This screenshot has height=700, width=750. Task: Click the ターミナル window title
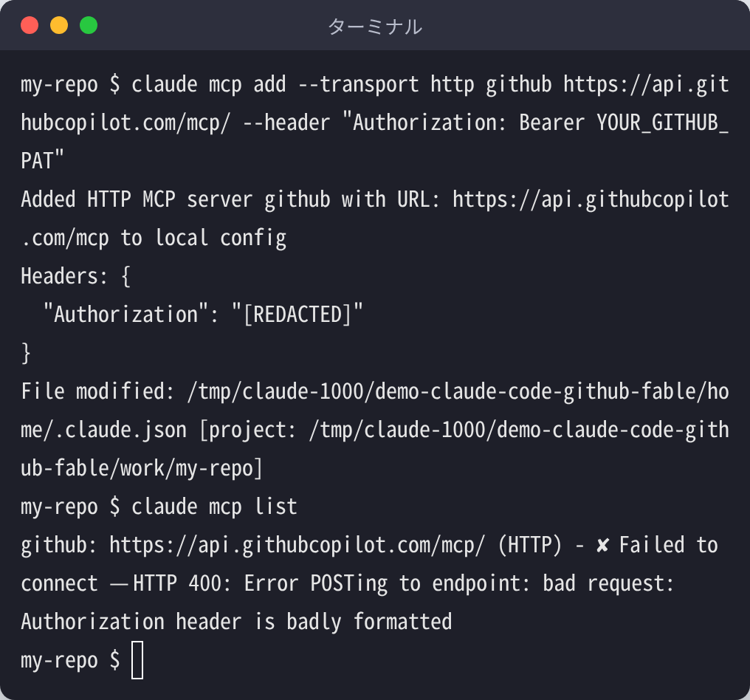(375, 27)
